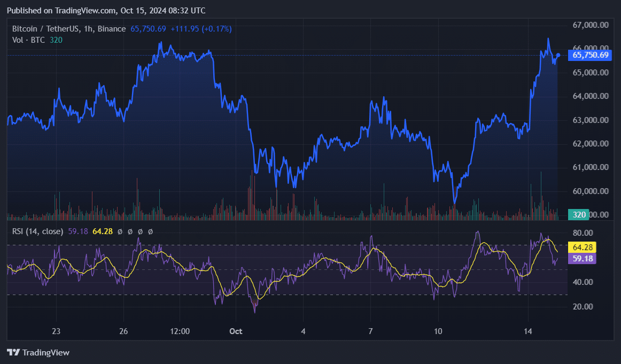Toggle the Bitcoin / TetherUS main series
Viewport: 621px width, 364px height.
pyautogui.click(x=43, y=29)
